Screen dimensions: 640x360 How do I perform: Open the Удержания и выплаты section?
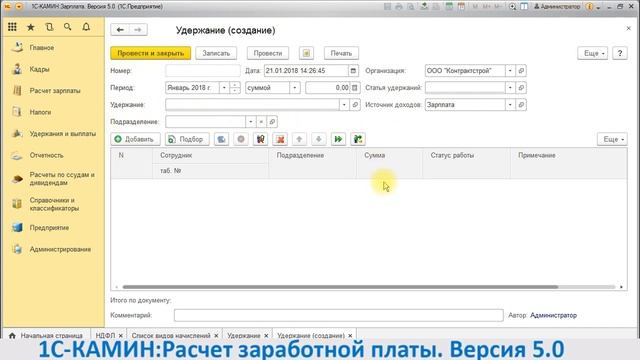(63, 133)
